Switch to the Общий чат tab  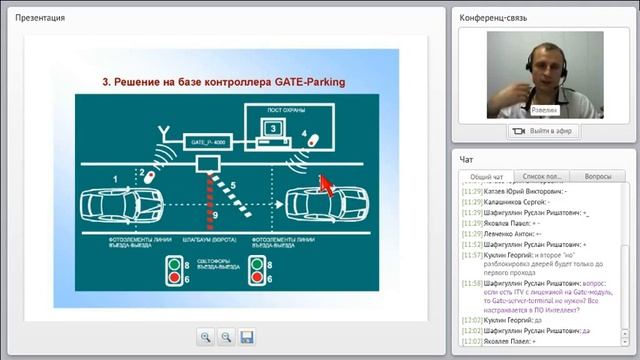[486, 177]
